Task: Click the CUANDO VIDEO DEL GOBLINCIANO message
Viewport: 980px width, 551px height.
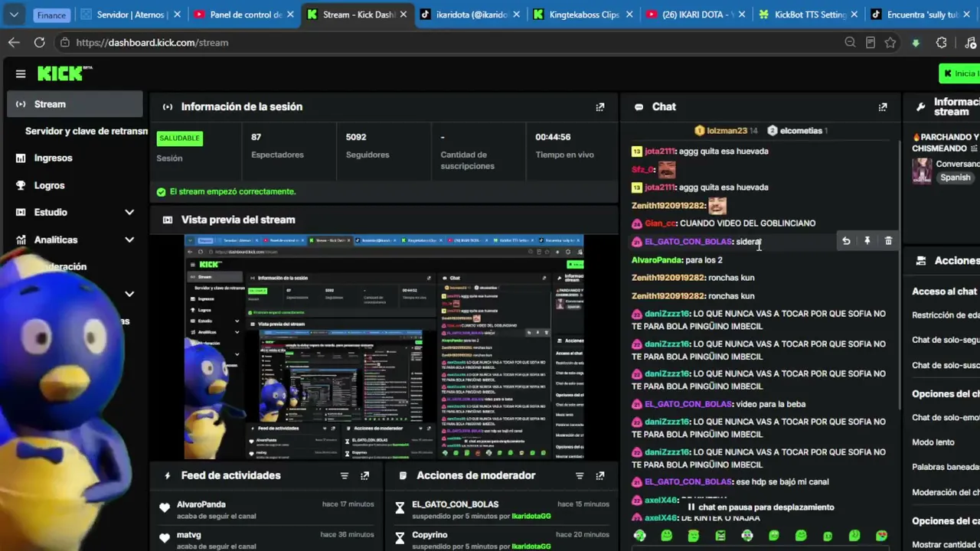Action: tap(748, 223)
